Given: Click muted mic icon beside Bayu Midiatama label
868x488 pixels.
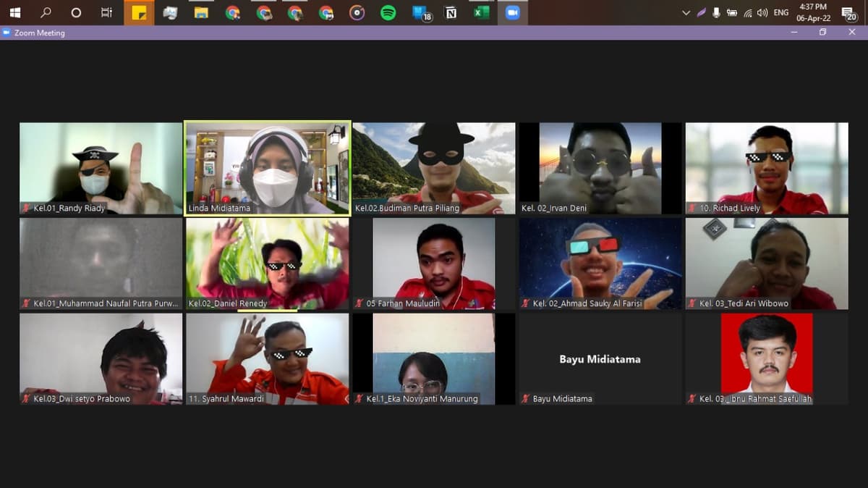Looking at the screenshot, I should 526,399.
